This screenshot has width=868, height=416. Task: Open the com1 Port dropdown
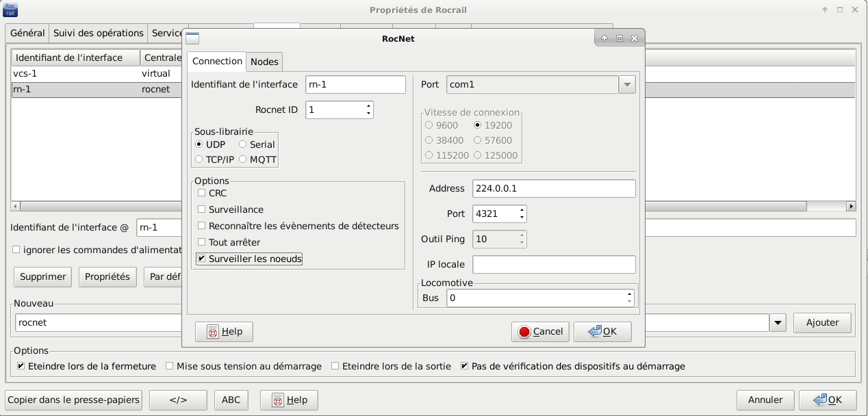click(x=627, y=85)
